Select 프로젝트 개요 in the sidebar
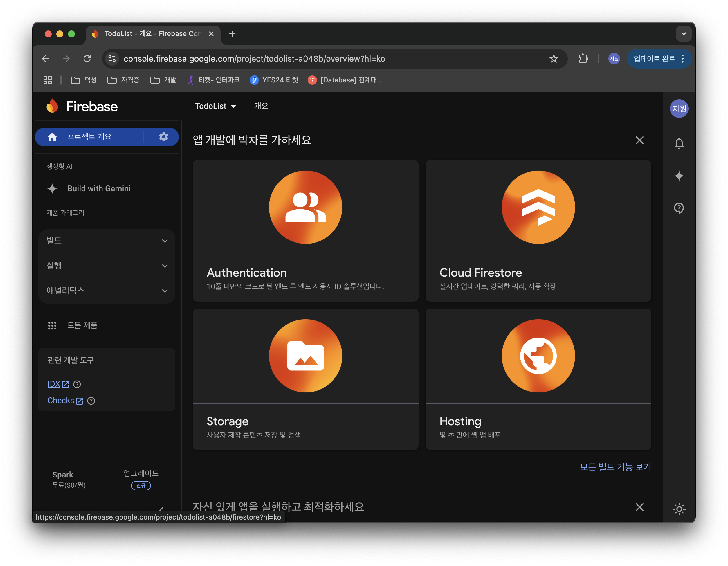This screenshot has width=728, height=566. (89, 137)
